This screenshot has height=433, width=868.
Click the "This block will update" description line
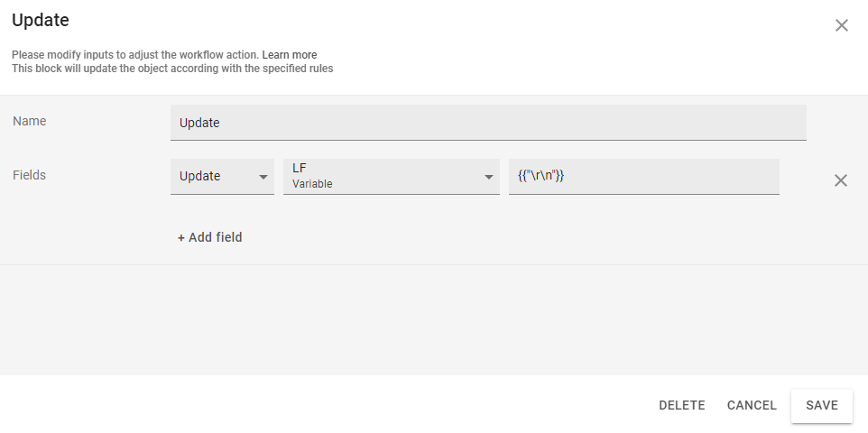click(171, 68)
